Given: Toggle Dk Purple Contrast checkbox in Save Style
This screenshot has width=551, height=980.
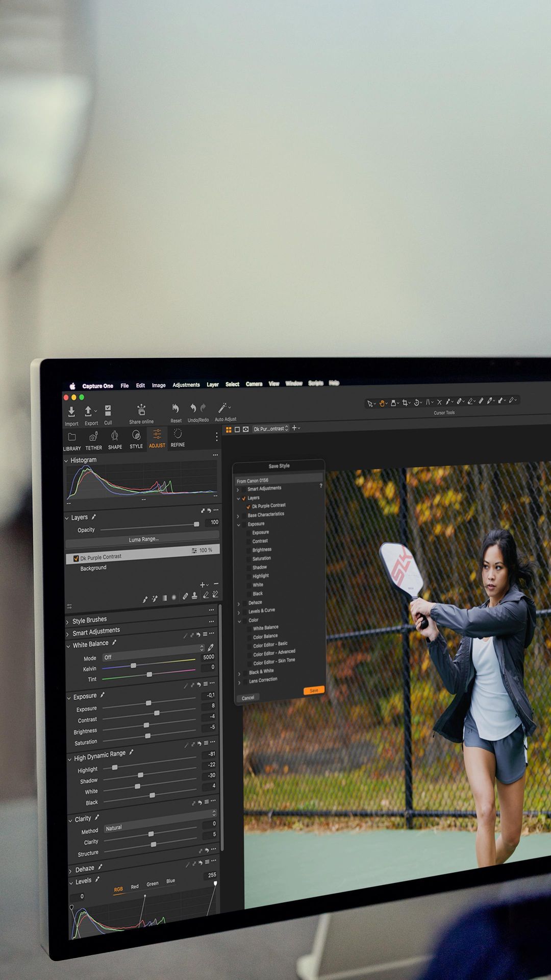Looking at the screenshot, I should (248, 506).
